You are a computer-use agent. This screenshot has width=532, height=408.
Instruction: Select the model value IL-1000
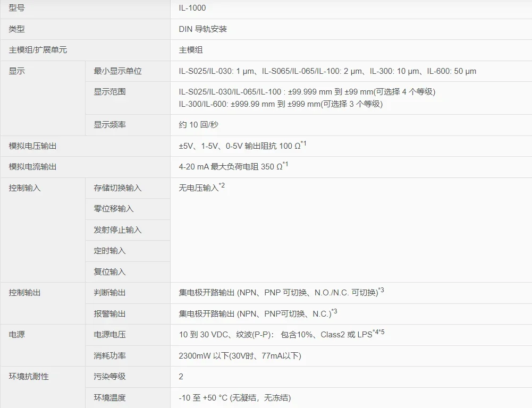click(192, 8)
